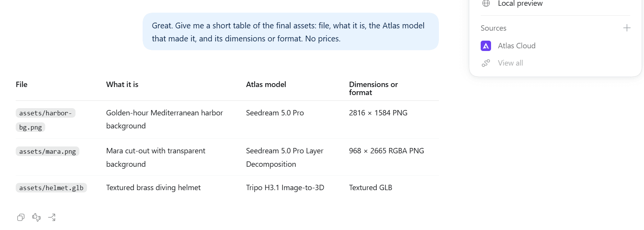View all sources
Screen dimensions: 644x230
coord(510,63)
